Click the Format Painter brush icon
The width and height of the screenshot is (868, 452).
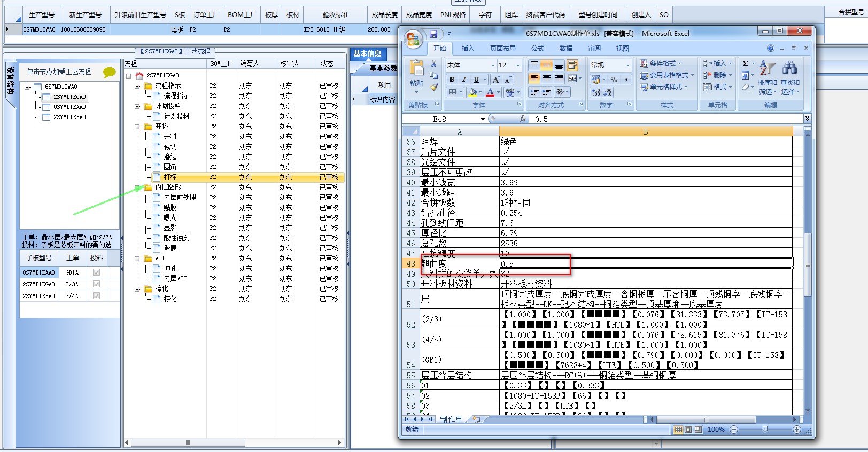(x=434, y=87)
